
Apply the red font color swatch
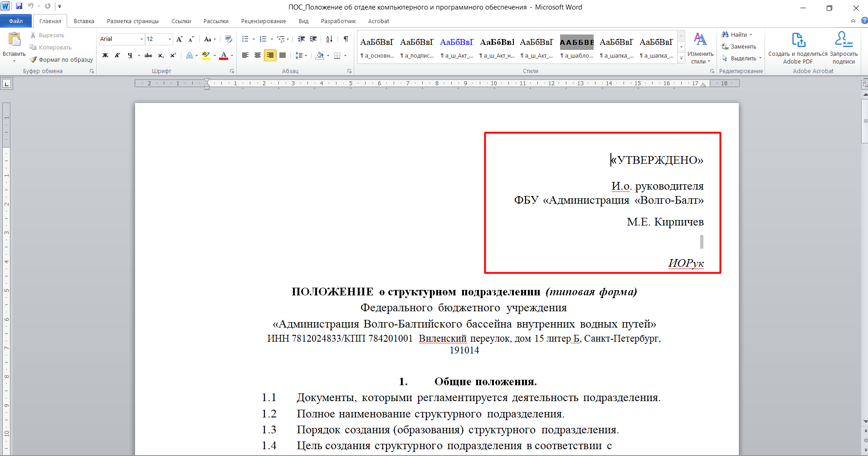(224, 55)
